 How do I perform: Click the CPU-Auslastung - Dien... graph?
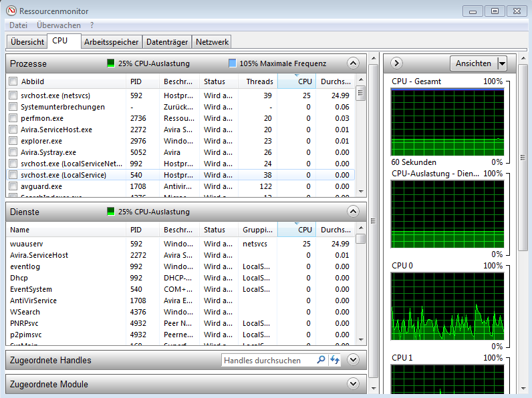pyautogui.click(x=447, y=214)
